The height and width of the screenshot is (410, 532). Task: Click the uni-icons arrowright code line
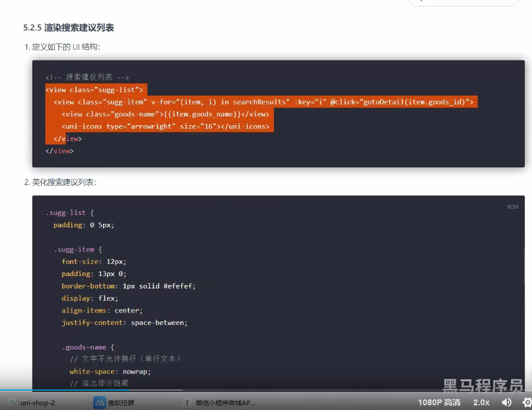point(166,126)
